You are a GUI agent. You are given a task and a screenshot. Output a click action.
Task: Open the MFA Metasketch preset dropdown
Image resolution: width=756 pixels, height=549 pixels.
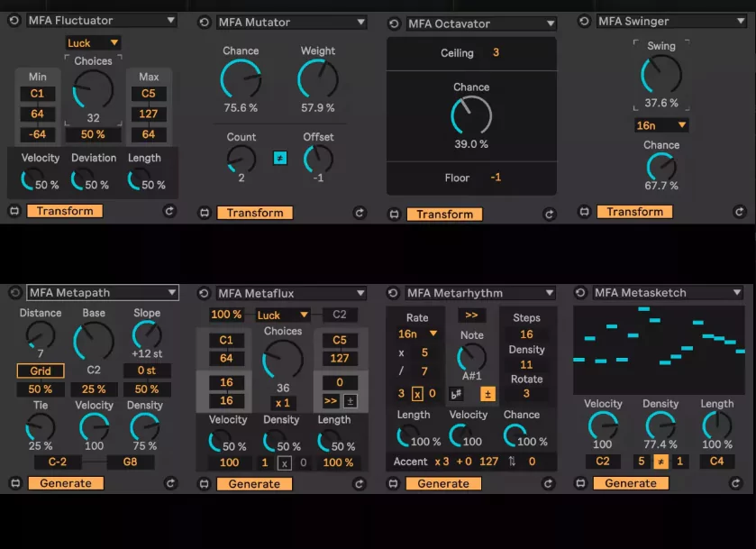click(x=668, y=292)
